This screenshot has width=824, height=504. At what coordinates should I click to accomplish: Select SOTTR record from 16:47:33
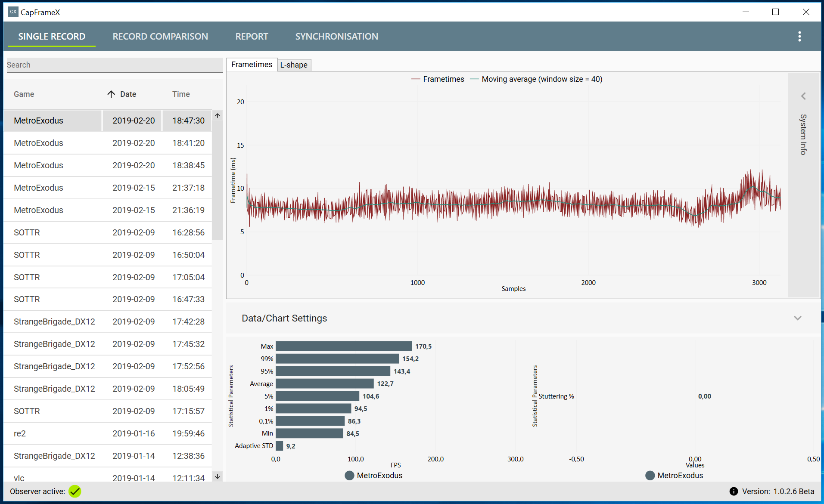coord(108,299)
